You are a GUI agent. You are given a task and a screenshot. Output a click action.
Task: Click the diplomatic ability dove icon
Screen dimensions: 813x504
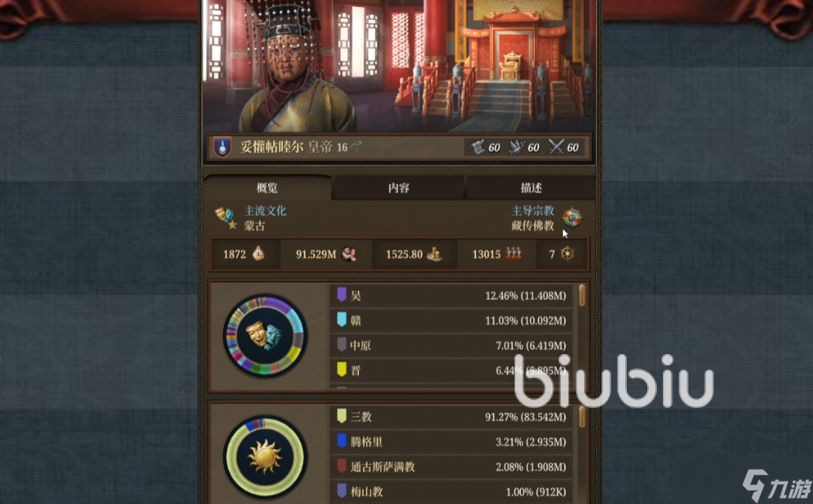point(516,148)
